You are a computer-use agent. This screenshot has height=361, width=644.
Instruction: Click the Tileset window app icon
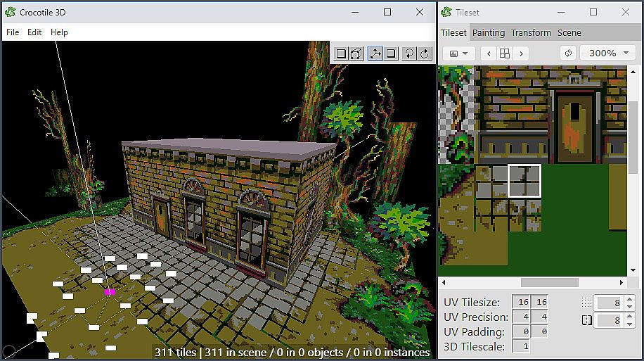(x=446, y=13)
